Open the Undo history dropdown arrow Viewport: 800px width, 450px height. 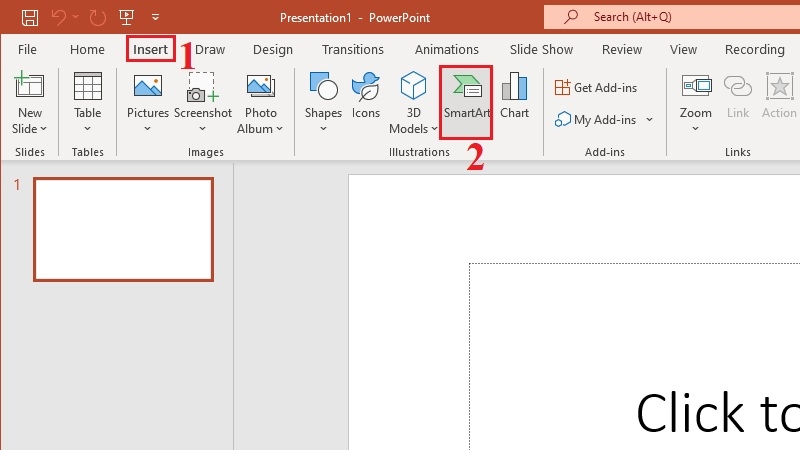(76, 17)
